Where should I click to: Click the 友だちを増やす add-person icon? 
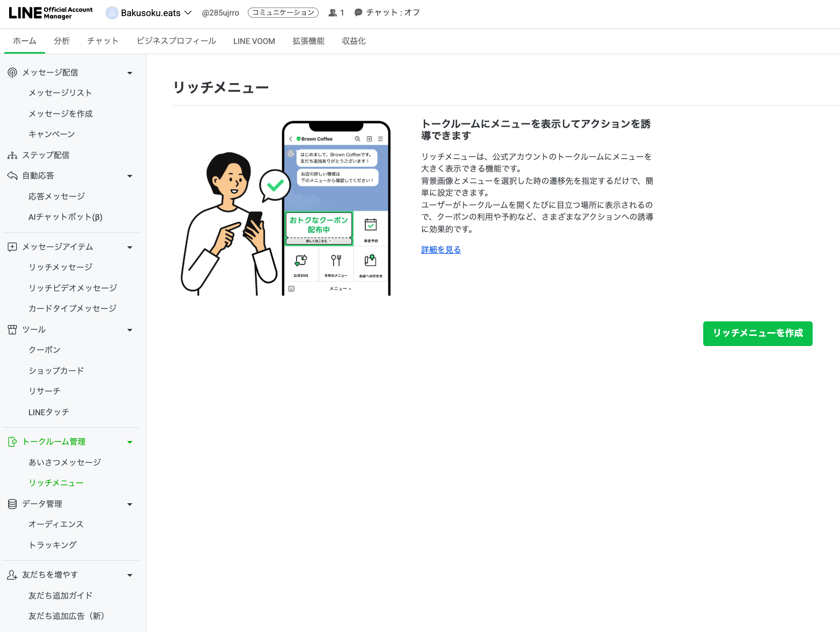12,575
